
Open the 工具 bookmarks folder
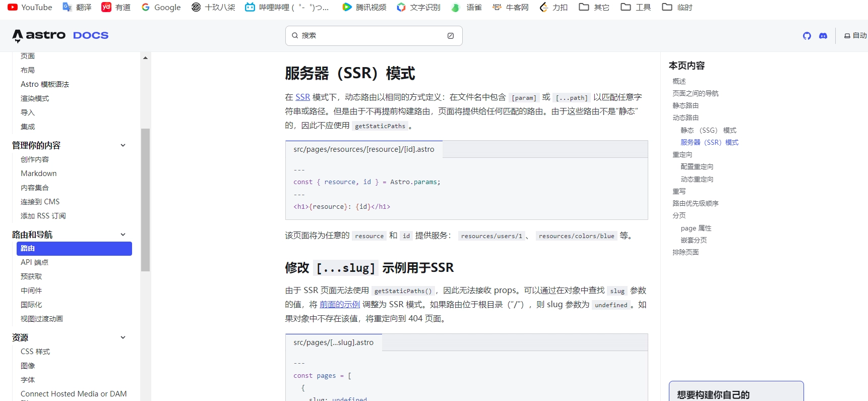(x=636, y=7)
